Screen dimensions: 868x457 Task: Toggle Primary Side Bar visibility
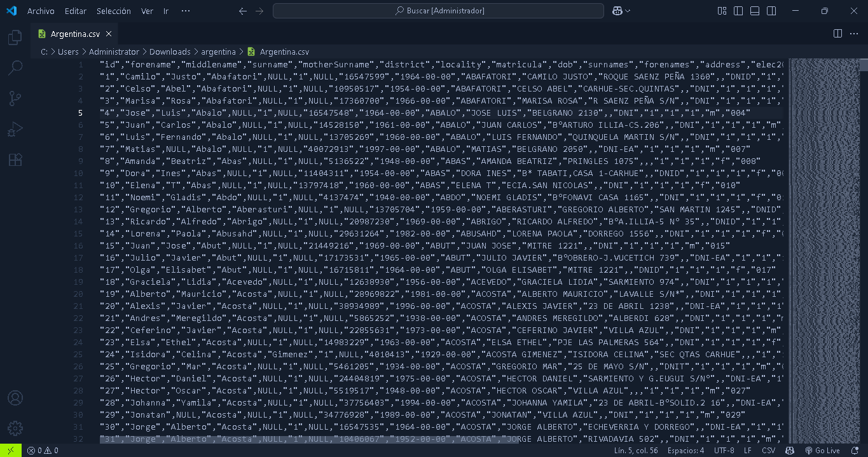pos(738,11)
